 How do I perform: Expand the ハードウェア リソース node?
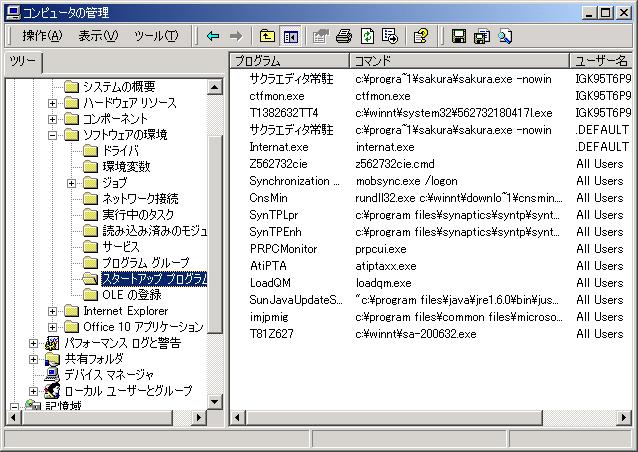53,103
